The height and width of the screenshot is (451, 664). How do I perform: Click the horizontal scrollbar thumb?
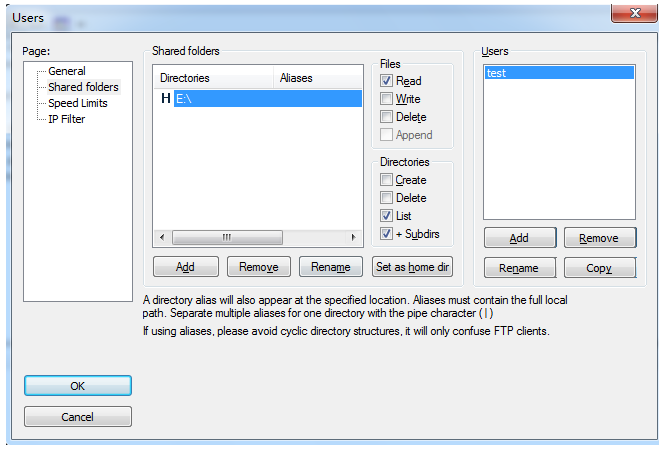(227, 237)
